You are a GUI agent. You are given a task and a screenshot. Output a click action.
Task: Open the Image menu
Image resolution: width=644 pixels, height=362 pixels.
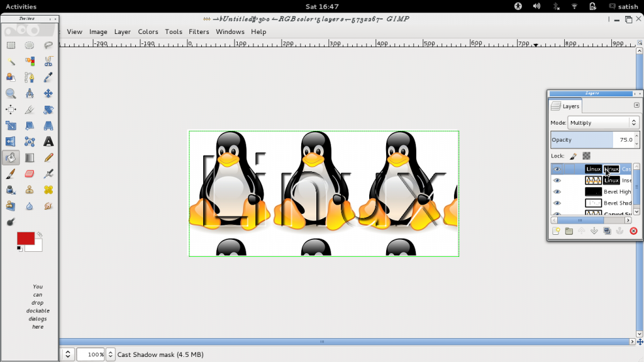(98, 31)
